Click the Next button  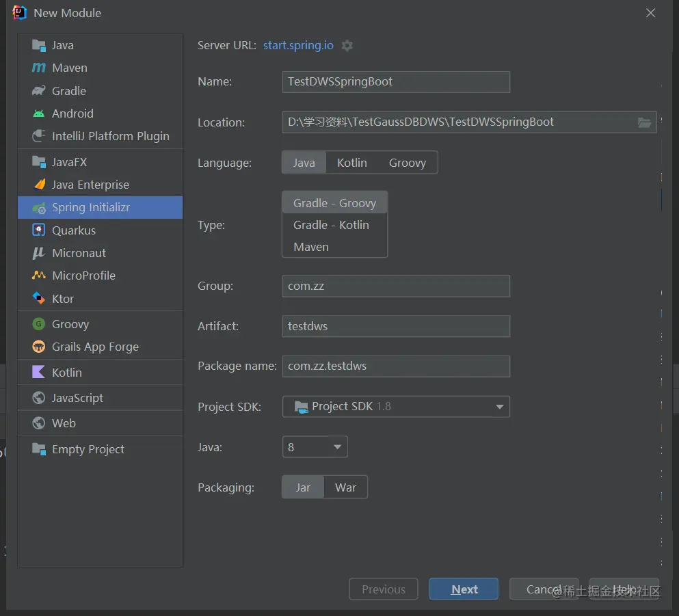coord(464,589)
